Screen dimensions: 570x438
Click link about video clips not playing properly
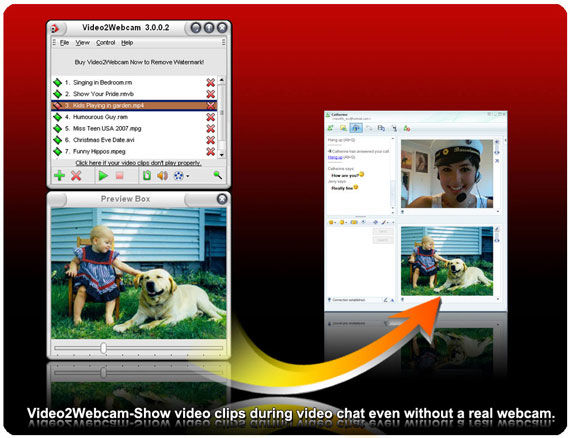pos(138,163)
